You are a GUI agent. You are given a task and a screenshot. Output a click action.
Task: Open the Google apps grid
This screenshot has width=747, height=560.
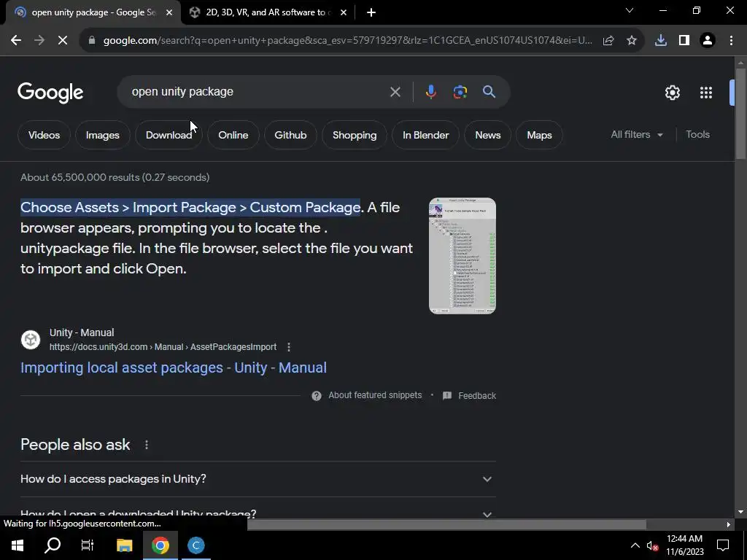coord(706,93)
